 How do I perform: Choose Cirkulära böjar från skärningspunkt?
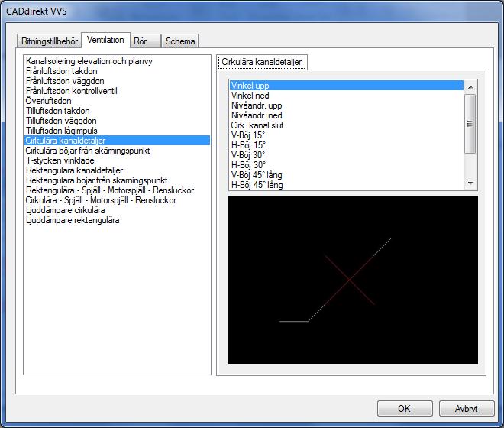117,151
